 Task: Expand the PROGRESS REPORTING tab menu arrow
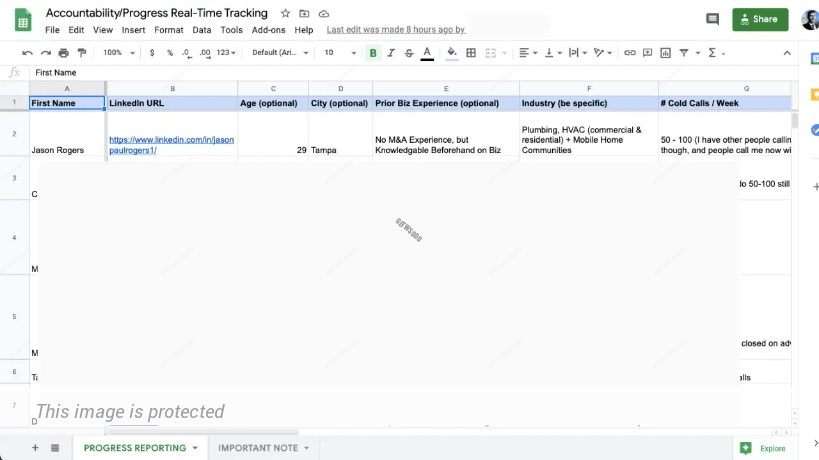pos(195,448)
